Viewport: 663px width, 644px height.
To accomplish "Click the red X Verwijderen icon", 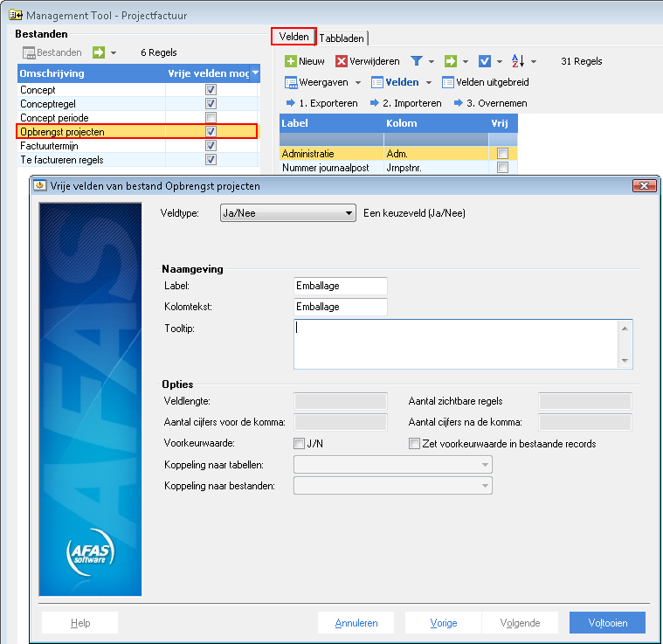I will (342, 61).
